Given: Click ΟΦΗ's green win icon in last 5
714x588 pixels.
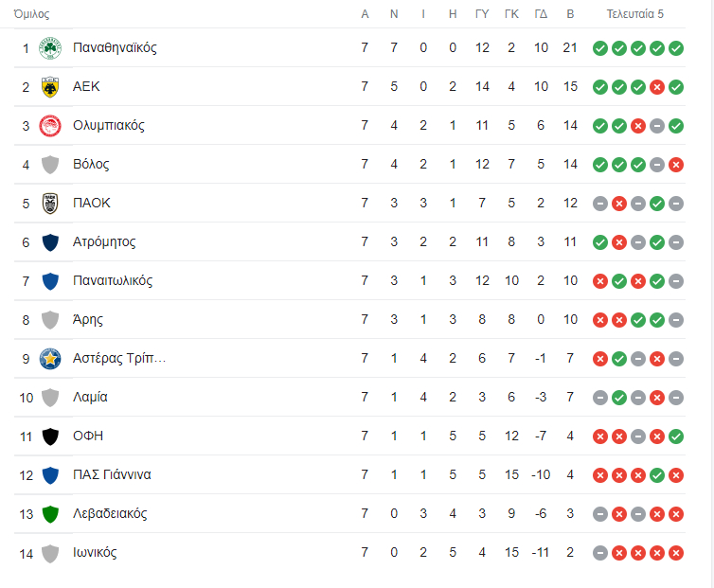Looking at the screenshot, I should pyautogui.click(x=675, y=437).
